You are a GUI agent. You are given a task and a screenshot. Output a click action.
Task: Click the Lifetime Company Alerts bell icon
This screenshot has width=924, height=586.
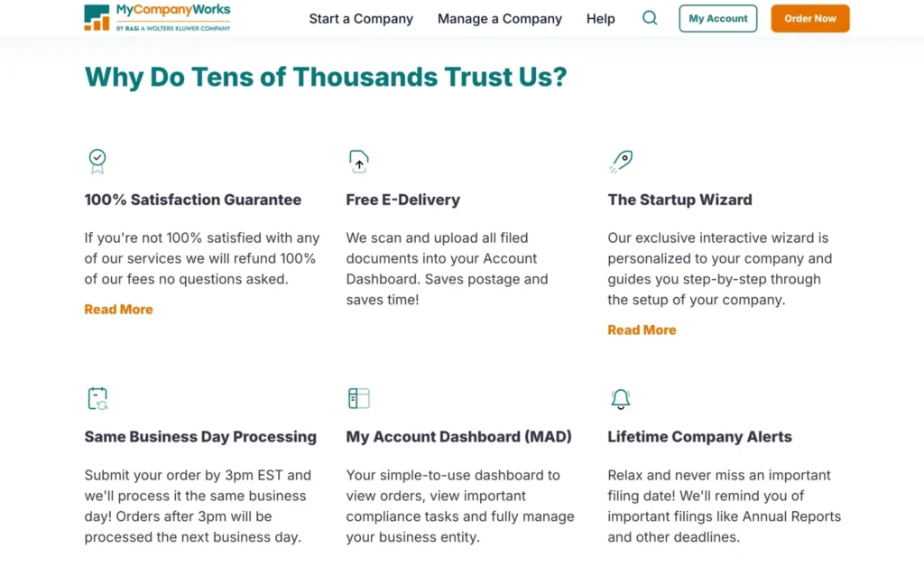(x=620, y=397)
